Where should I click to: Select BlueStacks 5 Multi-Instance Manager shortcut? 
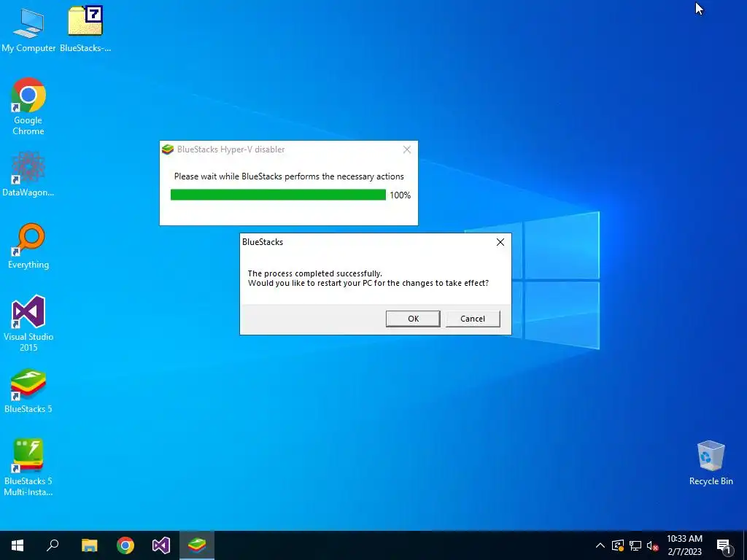[x=28, y=467]
